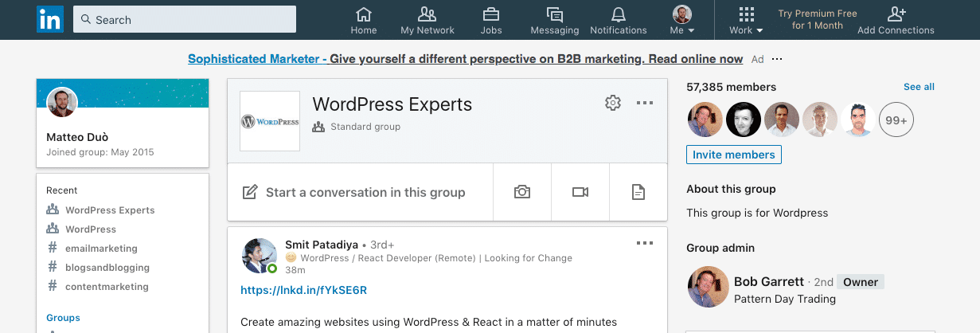Select emailmarketing hashtag in Recent list
980x333 pixels.
[101, 249]
